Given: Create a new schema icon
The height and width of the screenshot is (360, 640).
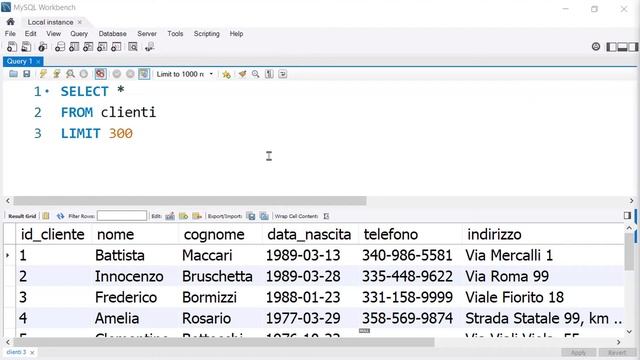Looking at the screenshot, I should pyautogui.click(x=60, y=47).
